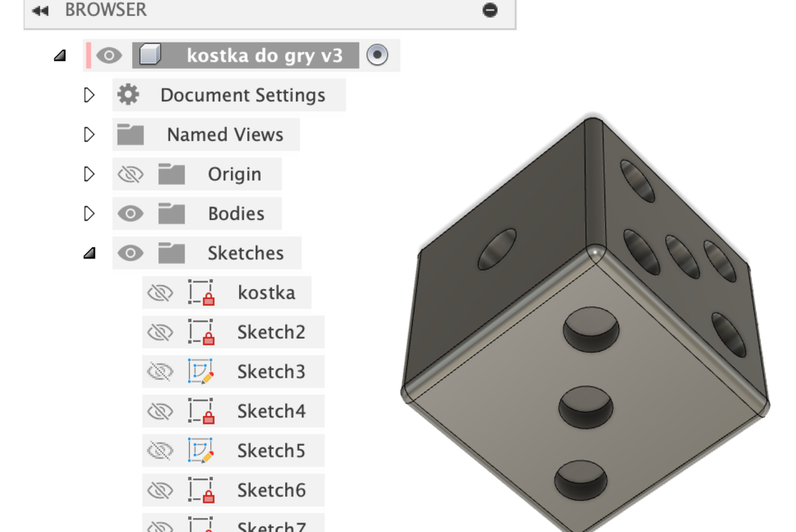Screen dimensions: 796x532
Task: Show Sketch2 with its visibility eye toggle
Action: [160, 332]
